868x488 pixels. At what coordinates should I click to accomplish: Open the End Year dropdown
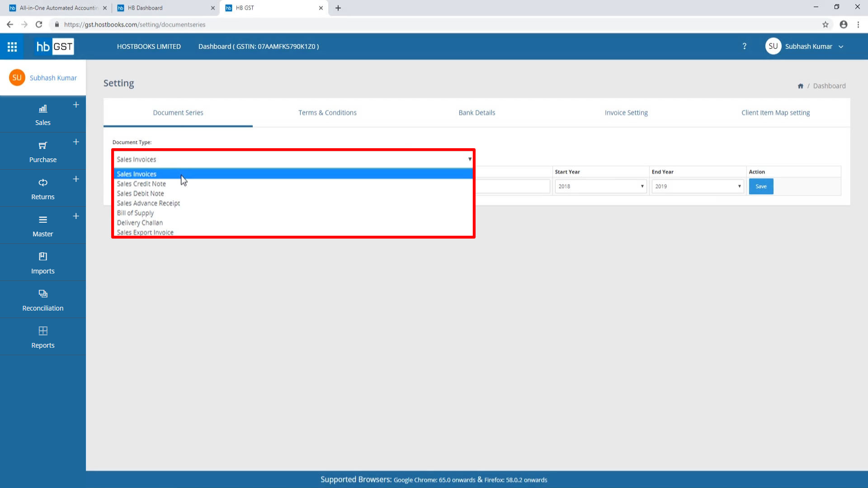698,186
